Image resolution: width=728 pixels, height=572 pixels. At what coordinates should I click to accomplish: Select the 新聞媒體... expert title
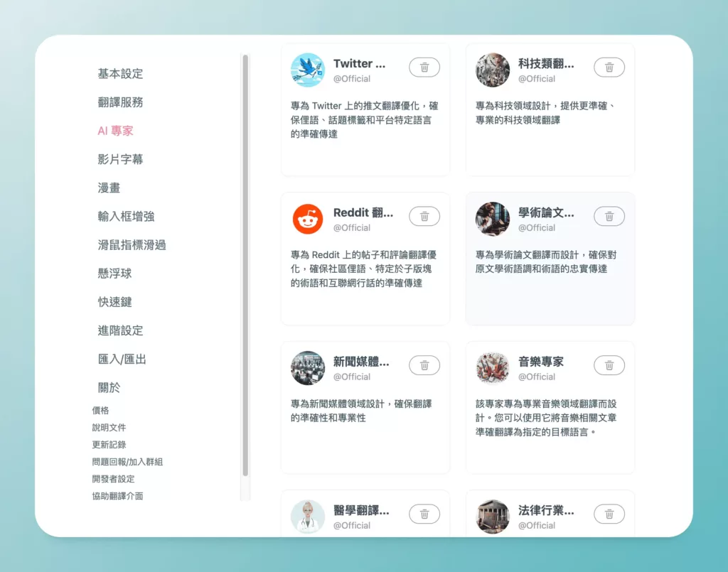(361, 362)
